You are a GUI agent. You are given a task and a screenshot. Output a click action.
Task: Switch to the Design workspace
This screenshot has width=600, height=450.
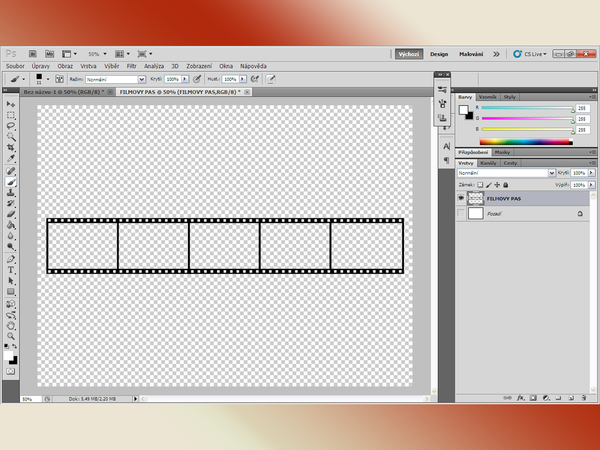point(439,54)
